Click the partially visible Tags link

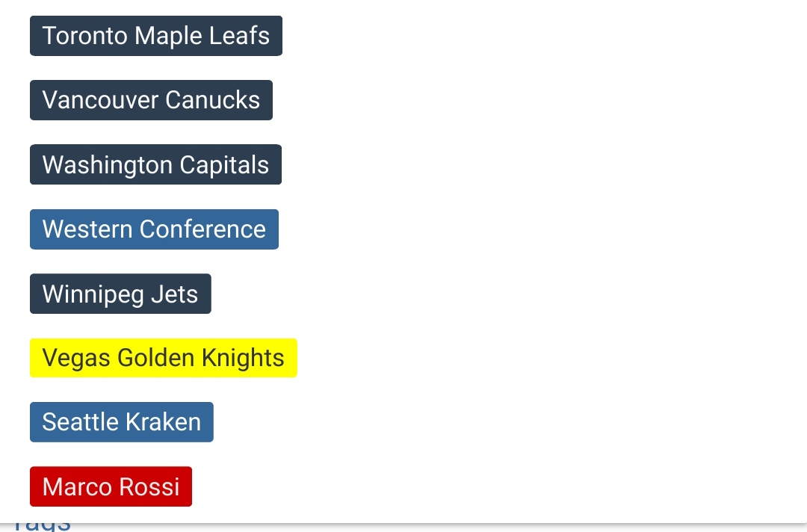[x=43, y=525]
